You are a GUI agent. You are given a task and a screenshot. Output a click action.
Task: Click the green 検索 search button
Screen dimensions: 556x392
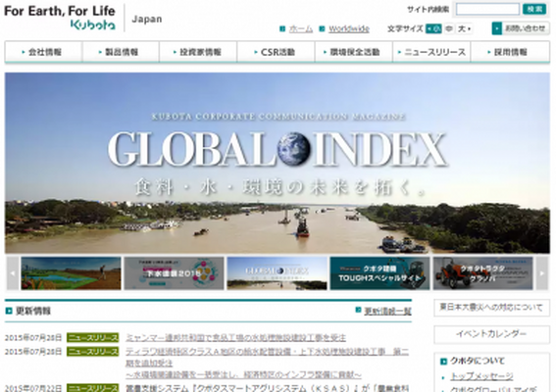[534, 9]
